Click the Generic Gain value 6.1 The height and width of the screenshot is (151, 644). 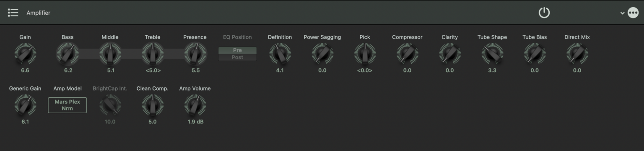(x=25, y=122)
